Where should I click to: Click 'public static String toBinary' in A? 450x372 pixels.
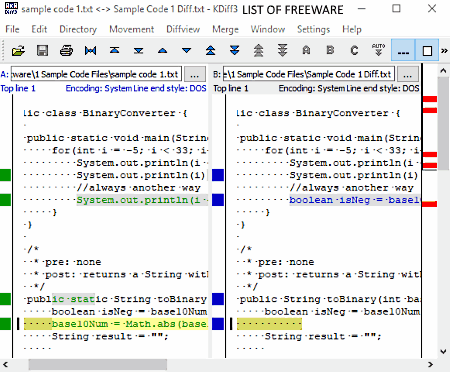116,299
